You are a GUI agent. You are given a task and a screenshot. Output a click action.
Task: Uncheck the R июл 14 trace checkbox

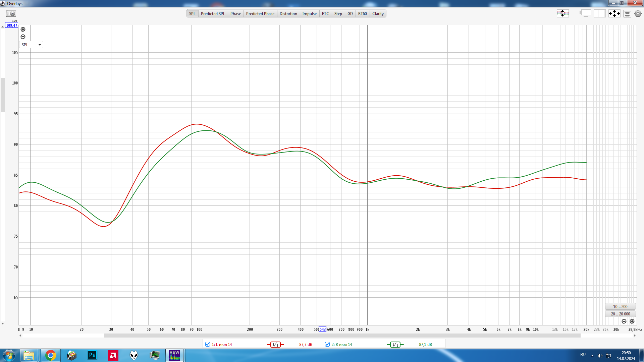[327, 344]
